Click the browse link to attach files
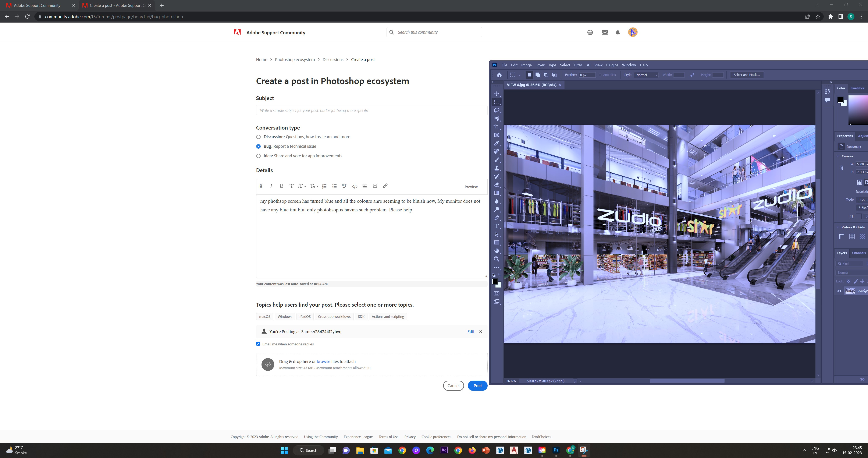This screenshot has height=458, width=868. coord(323,361)
